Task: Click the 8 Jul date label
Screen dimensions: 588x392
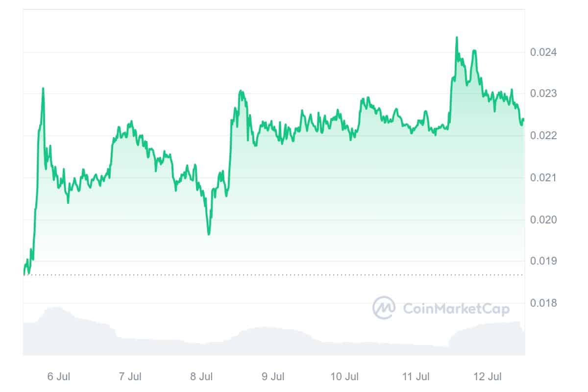Action: (x=202, y=376)
